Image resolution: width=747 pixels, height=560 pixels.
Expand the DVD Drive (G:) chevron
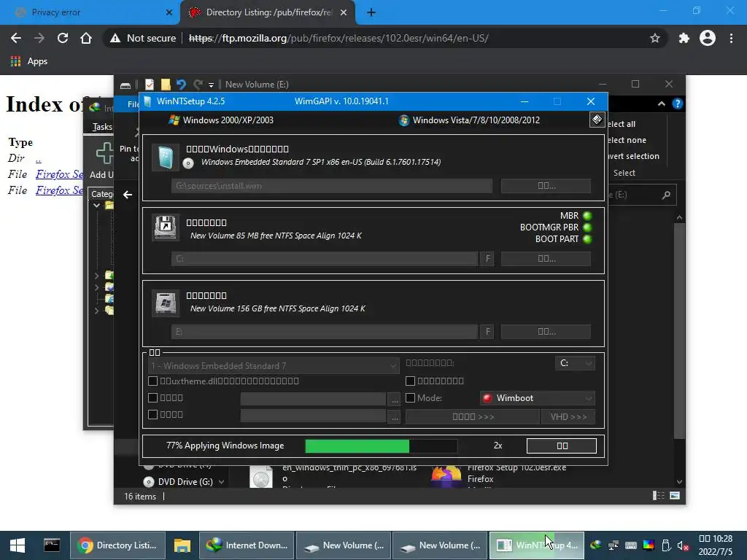222,482
